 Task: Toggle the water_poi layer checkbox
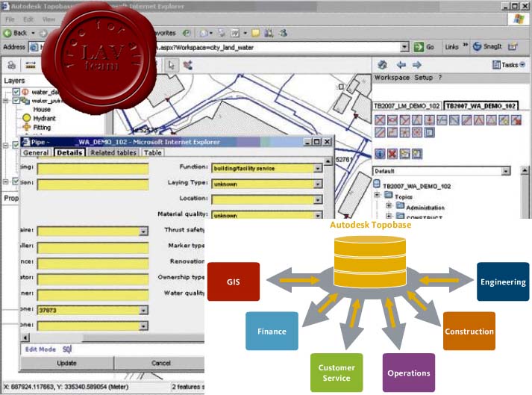coord(16,101)
